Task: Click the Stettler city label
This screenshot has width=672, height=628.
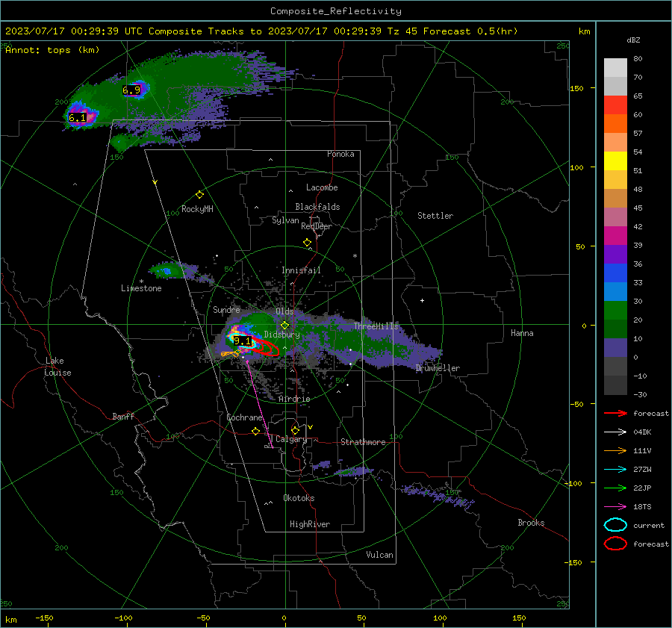Action: [435, 216]
